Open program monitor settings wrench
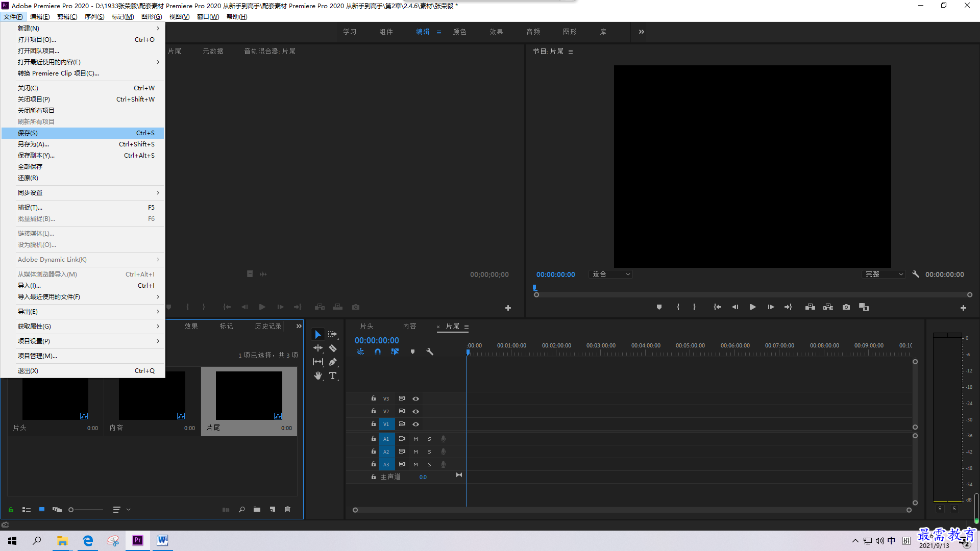Viewport: 980px width, 551px height. (x=916, y=274)
